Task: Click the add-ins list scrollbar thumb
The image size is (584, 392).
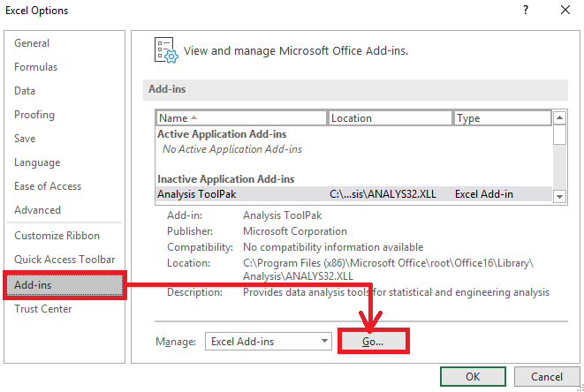Action: coord(559,135)
